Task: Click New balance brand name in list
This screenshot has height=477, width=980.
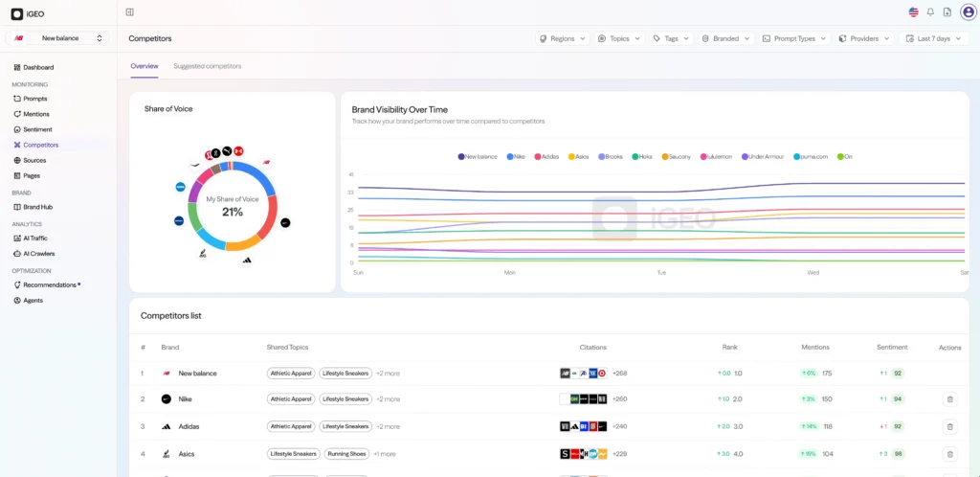Action: pyautogui.click(x=197, y=374)
